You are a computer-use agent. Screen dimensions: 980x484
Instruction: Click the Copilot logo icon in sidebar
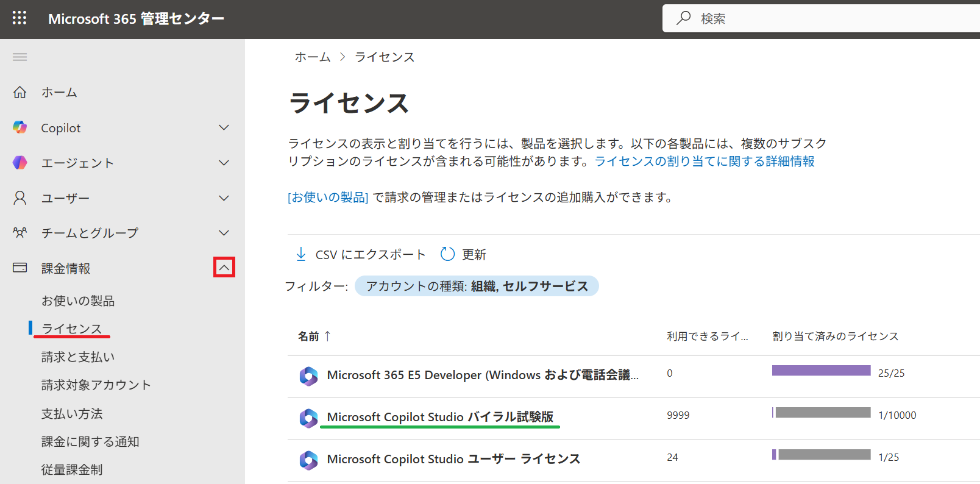[x=20, y=127]
